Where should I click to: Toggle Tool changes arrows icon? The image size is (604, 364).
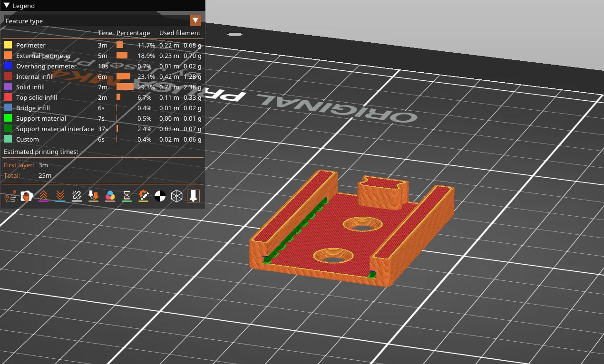pyautogui.click(x=93, y=196)
